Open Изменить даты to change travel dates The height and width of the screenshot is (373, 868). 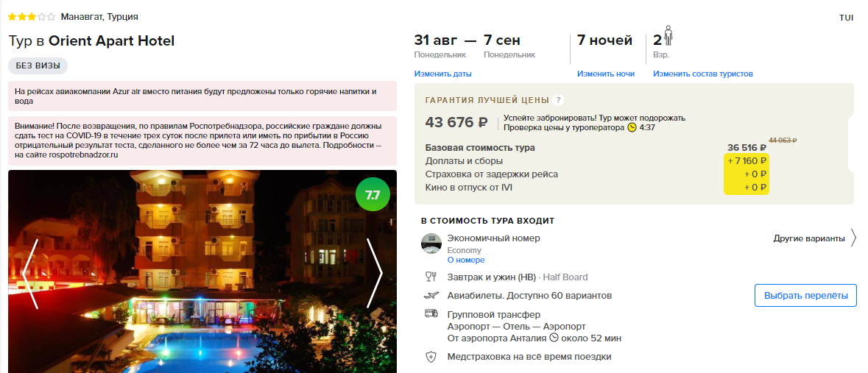(x=443, y=74)
